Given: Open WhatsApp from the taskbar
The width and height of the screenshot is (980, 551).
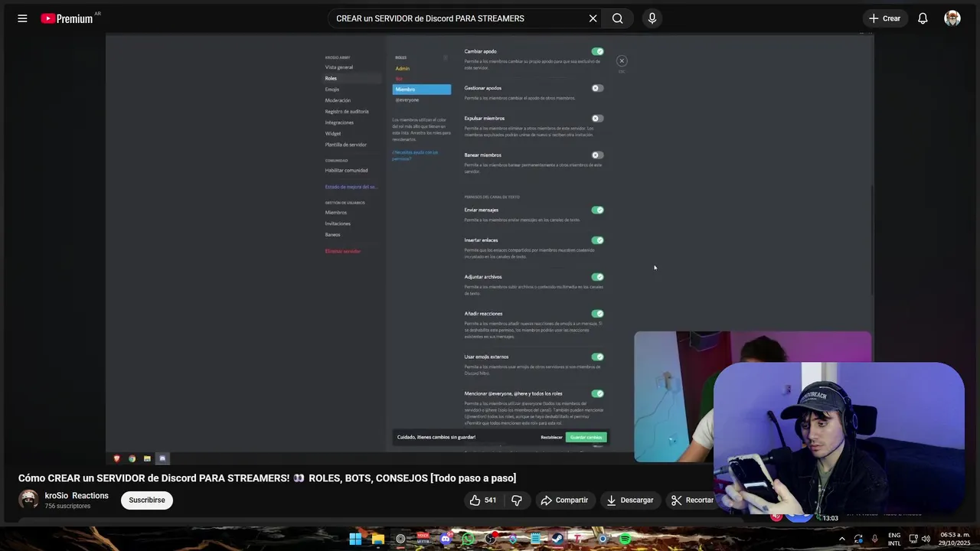Looking at the screenshot, I should 468,539.
